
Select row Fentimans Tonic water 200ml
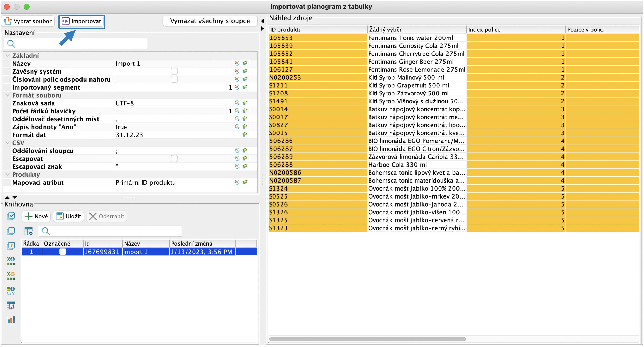pos(454,38)
